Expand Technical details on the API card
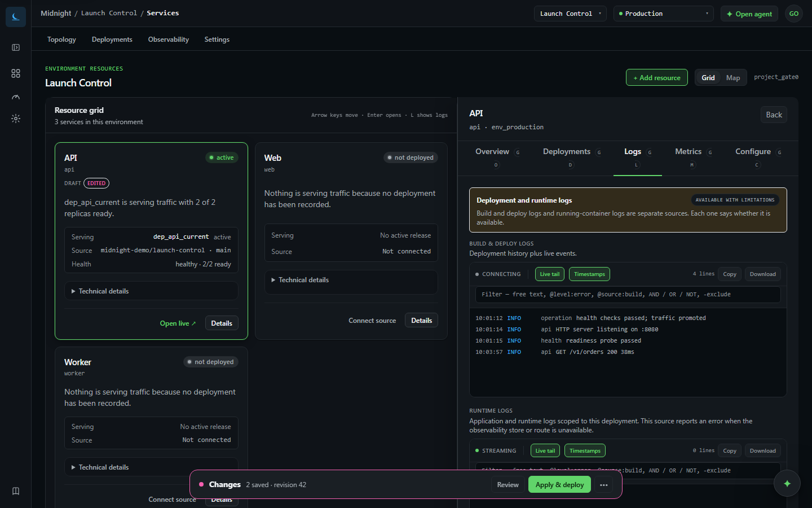 tap(151, 291)
